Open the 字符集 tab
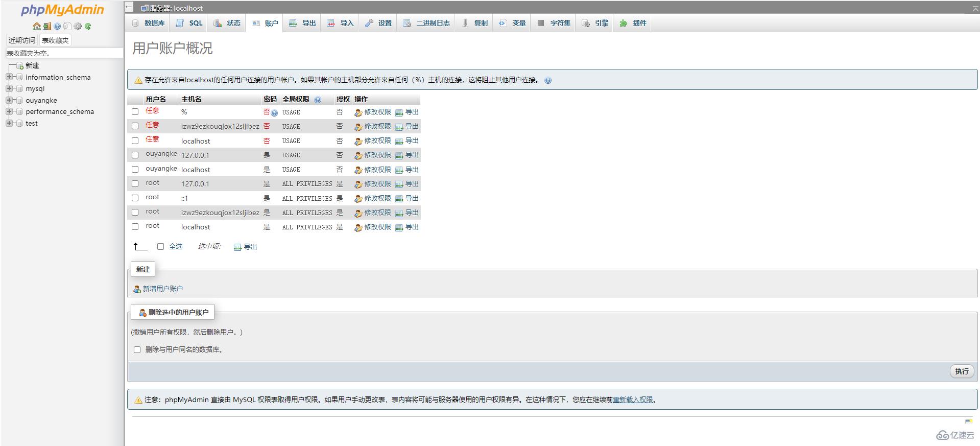The image size is (980, 446). click(x=554, y=23)
